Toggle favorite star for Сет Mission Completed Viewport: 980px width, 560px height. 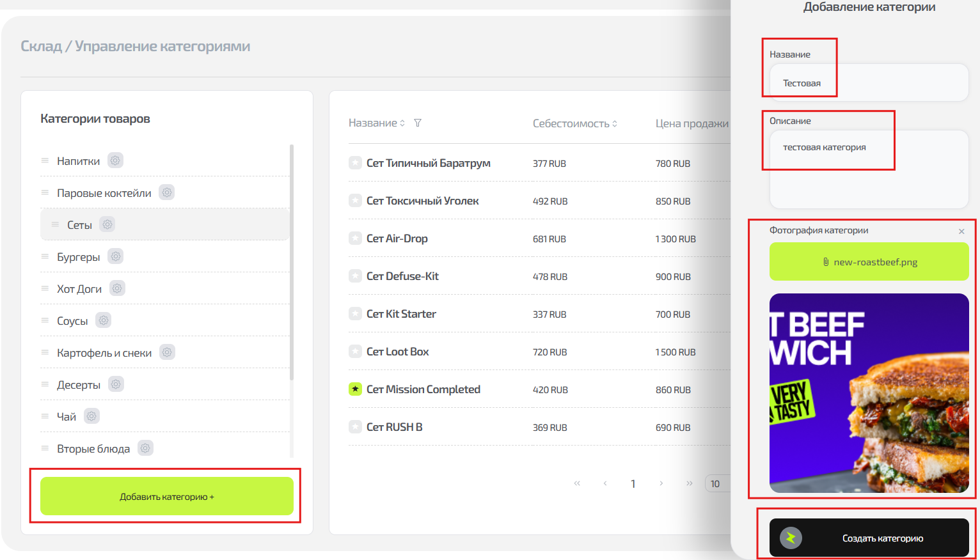355,389
